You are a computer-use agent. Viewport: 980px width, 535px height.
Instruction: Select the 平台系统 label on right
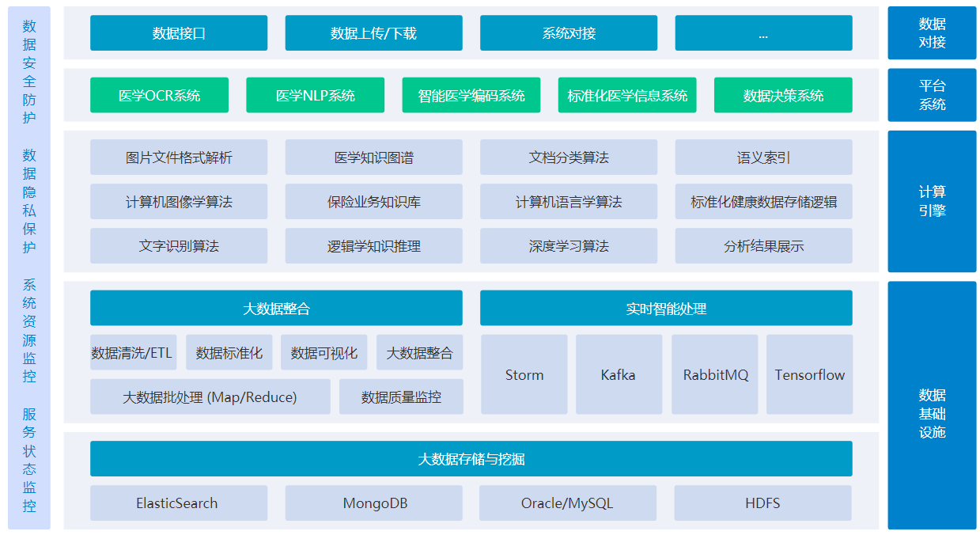click(932, 95)
